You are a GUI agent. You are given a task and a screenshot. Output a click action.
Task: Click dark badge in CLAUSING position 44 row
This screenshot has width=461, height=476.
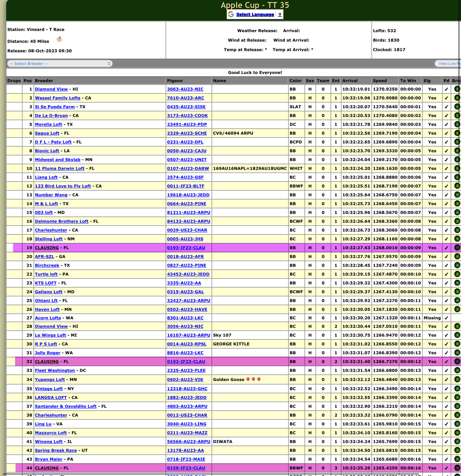click(457, 468)
